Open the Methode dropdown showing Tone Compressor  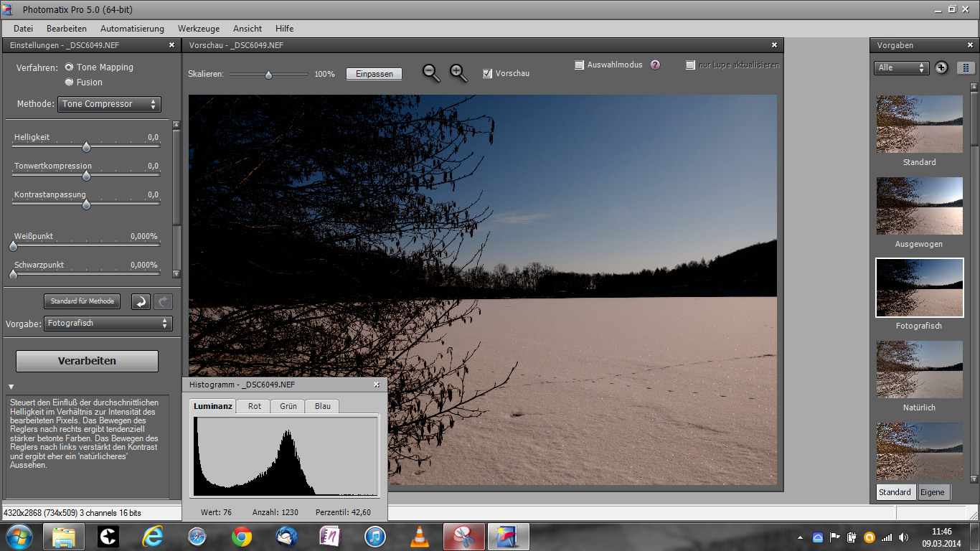[x=109, y=104]
